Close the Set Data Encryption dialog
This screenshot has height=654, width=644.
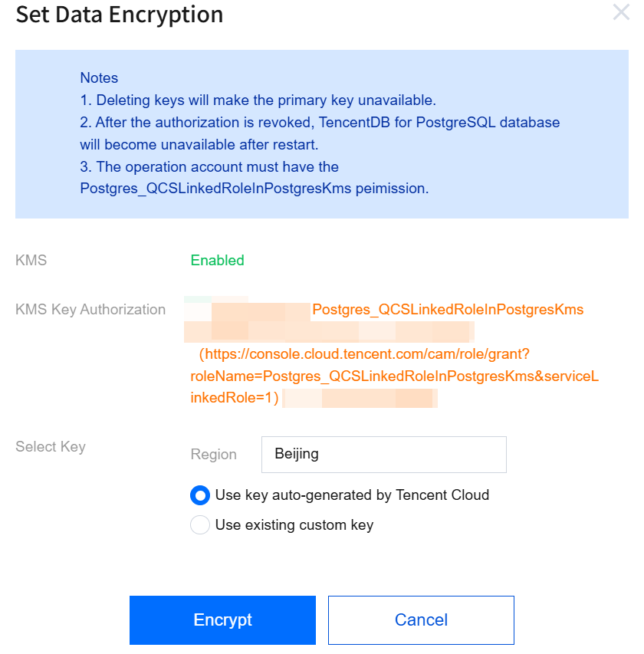click(x=620, y=12)
